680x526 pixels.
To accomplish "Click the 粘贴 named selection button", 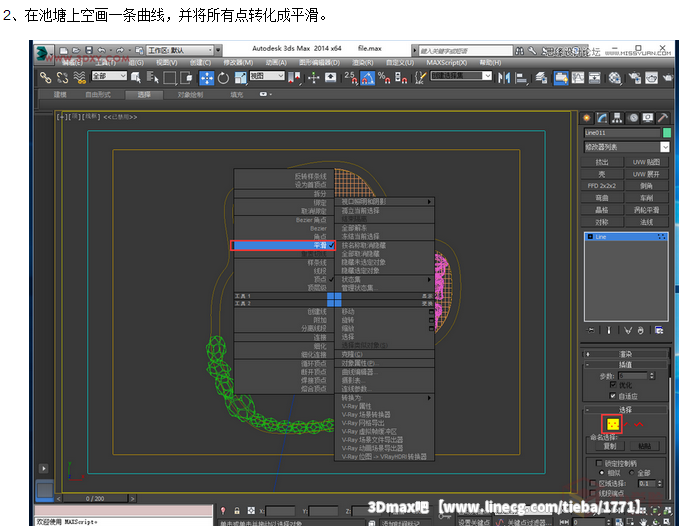I will click(x=644, y=446).
